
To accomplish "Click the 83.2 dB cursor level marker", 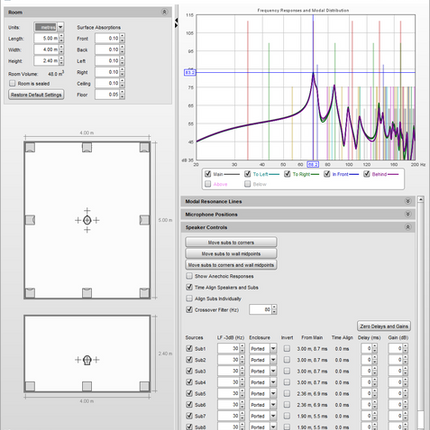I will 190,72.
